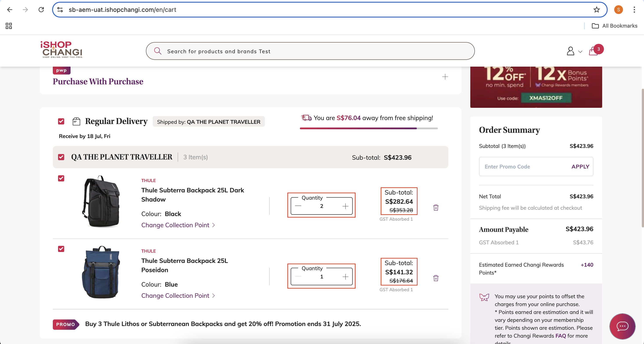644x344 pixels.
Task: Reload the cart page
Action: pos(41,9)
